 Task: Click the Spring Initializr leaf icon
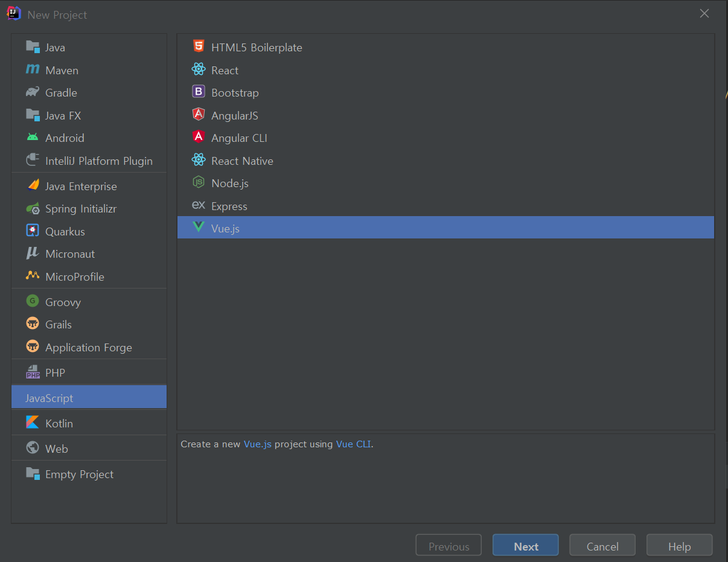[33, 209]
